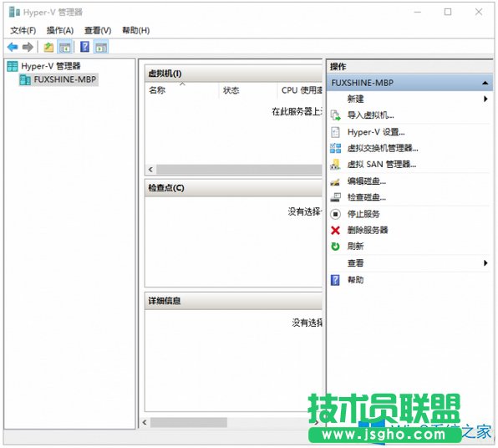Click 查看 in the actions pane
This screenshot has width=498, height=448.
point(355,263)
